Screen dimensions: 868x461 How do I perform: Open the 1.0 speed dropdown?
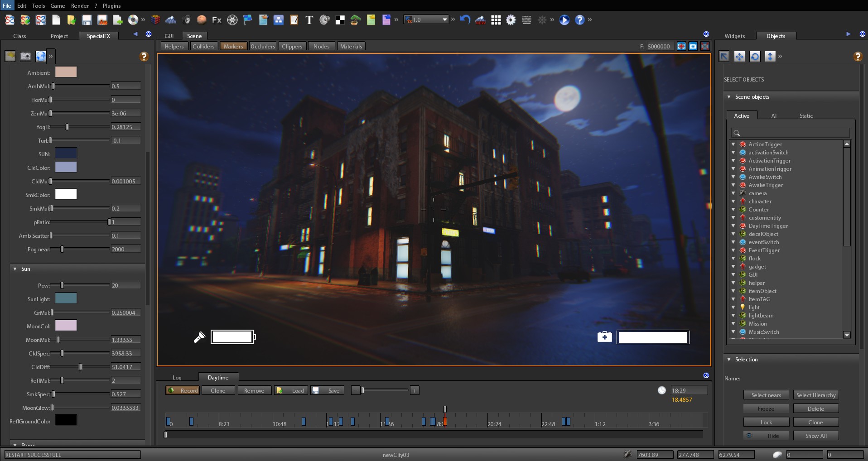click(x=444, y=19)
